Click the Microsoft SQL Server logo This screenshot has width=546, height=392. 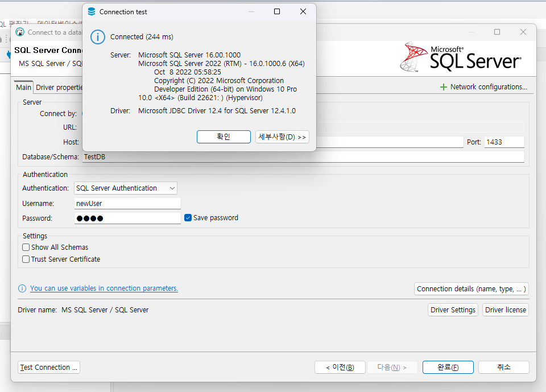461,57
